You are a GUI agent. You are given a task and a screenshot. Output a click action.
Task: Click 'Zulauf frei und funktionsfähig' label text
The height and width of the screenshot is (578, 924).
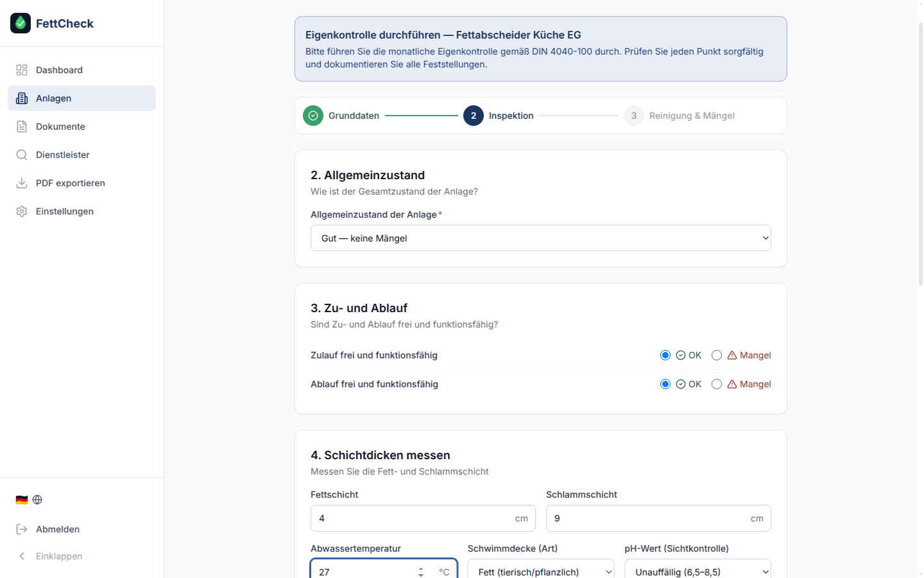pos(374,355)
